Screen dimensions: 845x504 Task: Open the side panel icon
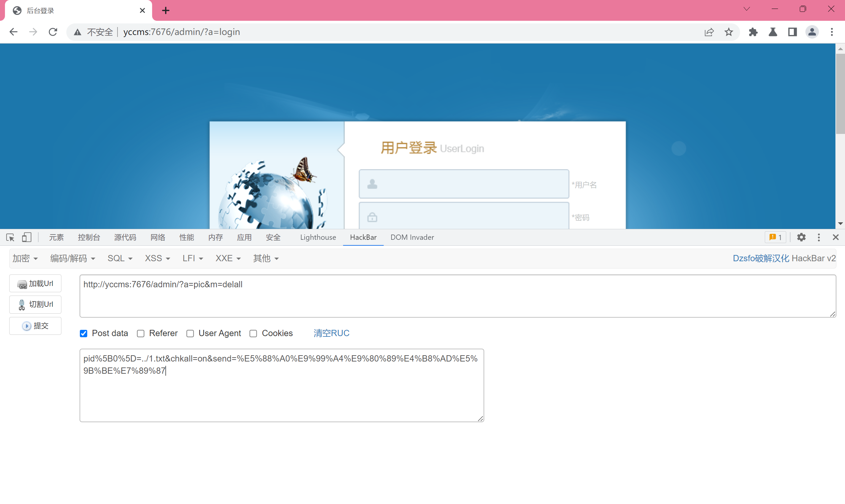click(x=792, y=32)
